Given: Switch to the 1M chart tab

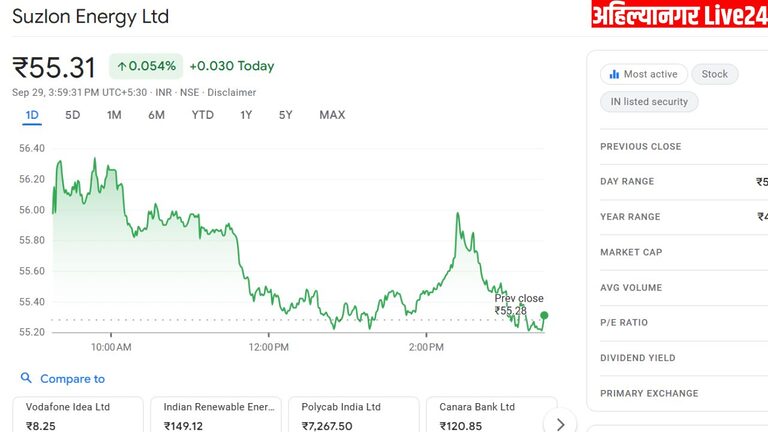Looking at the screenshot, I should coord(114,115).
